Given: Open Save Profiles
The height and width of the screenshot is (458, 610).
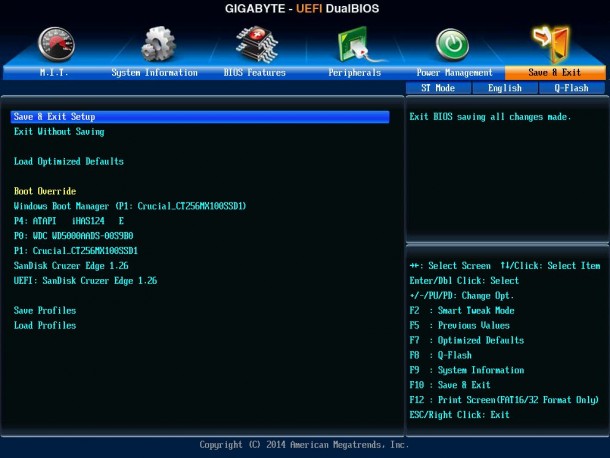Looking at the screenshot, I should pyautogui.click(x=45, y=311).
